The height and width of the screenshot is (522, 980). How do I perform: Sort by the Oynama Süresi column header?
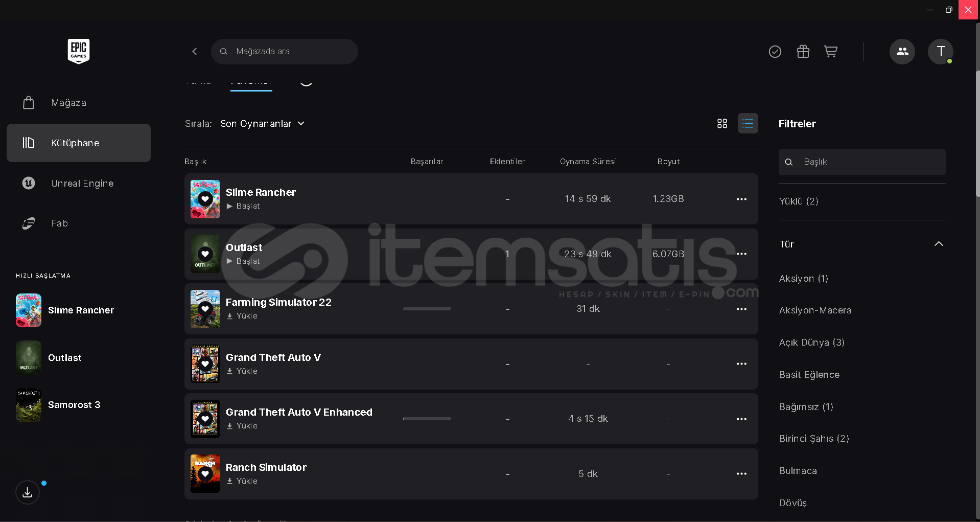point(588,162)
